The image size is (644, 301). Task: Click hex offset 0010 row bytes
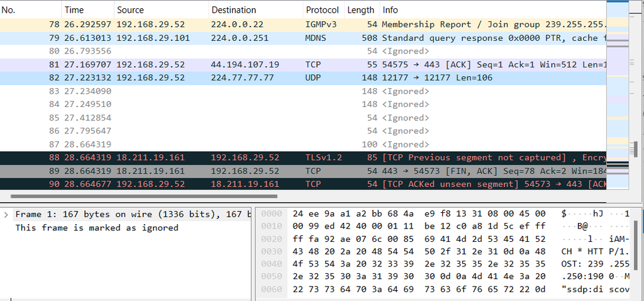click(x=419, y=226)
